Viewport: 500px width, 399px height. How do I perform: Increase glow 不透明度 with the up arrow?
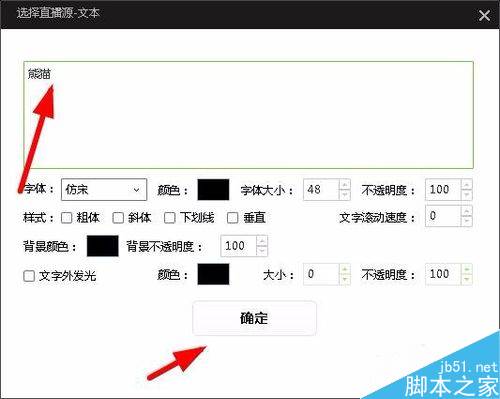point(467,269)
